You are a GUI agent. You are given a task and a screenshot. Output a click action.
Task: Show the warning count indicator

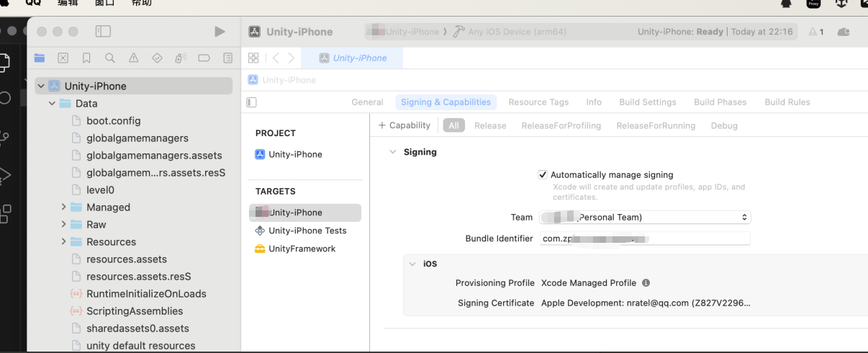coord(816,32)
